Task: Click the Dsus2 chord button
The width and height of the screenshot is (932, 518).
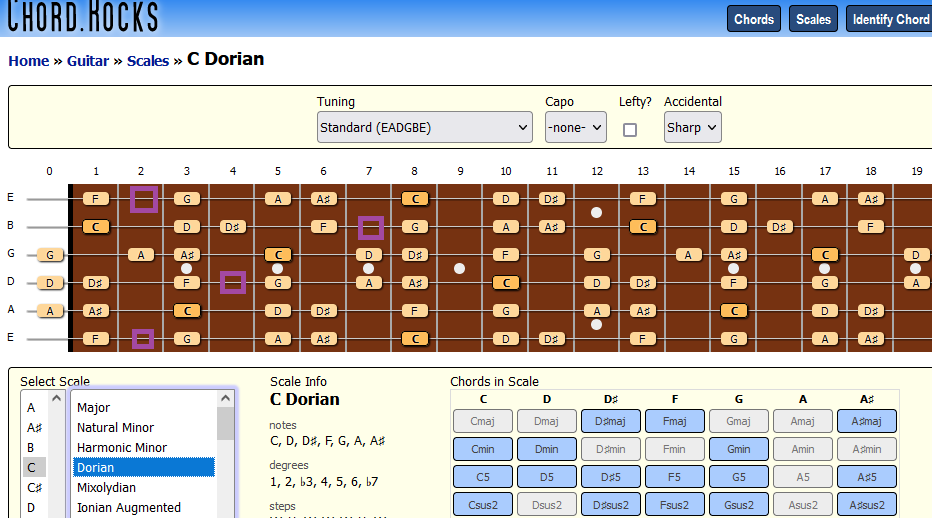Action: pos(547,505)
